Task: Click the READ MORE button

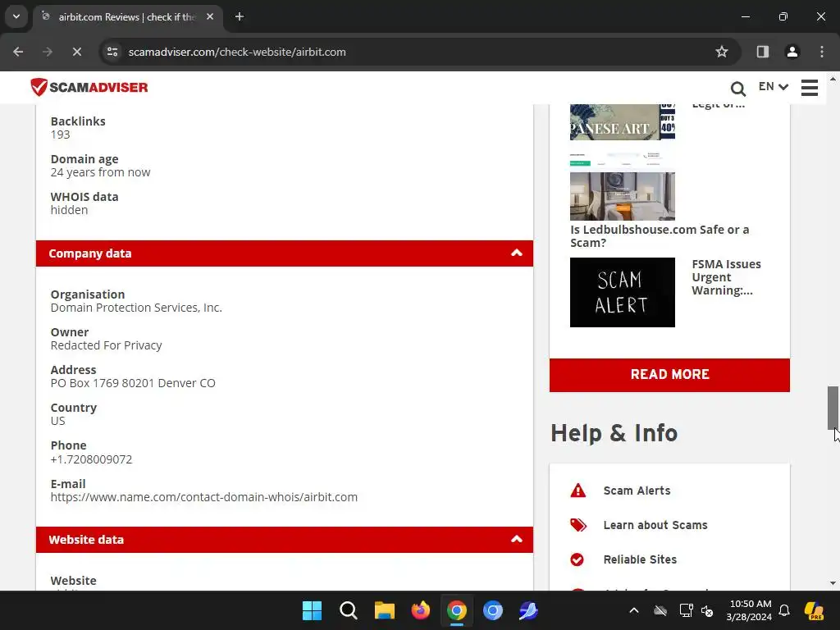Action: (x=669, y=374)
